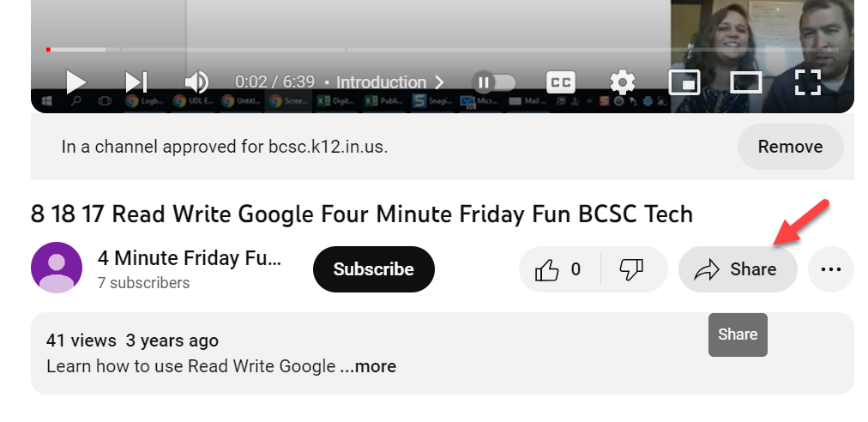
Task: Click the purple channel avatar
Action: pyautogui.click(x=57, y=268)
